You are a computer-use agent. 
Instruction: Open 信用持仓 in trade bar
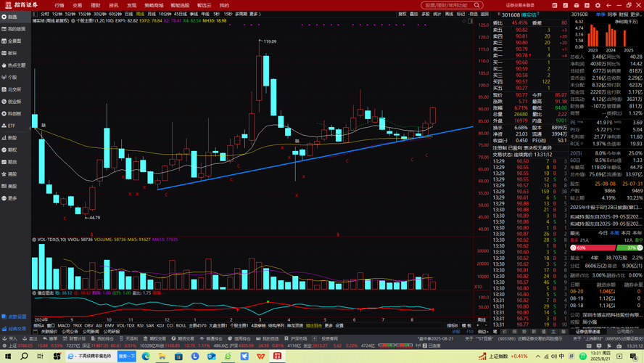(239, 339)
